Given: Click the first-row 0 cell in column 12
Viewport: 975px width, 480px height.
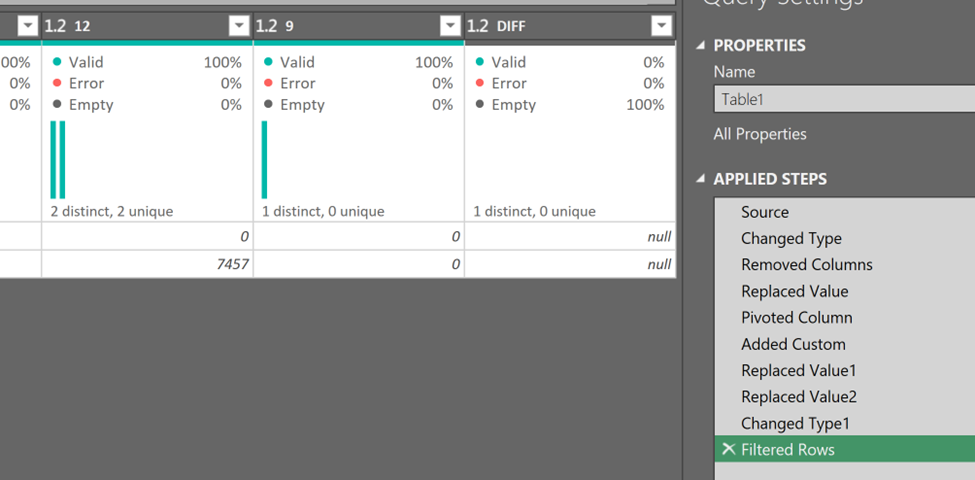Looking at the screenshot, I should [147, 236].
